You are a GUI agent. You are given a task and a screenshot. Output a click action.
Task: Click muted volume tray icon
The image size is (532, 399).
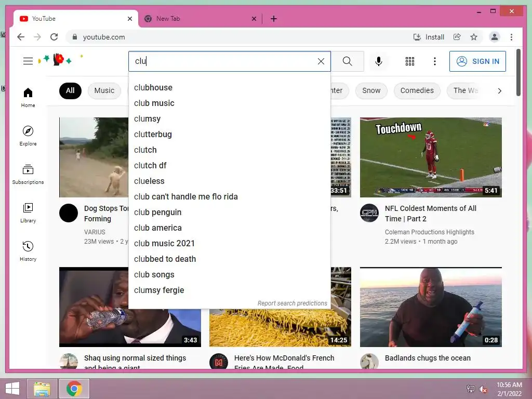[483, 389]
